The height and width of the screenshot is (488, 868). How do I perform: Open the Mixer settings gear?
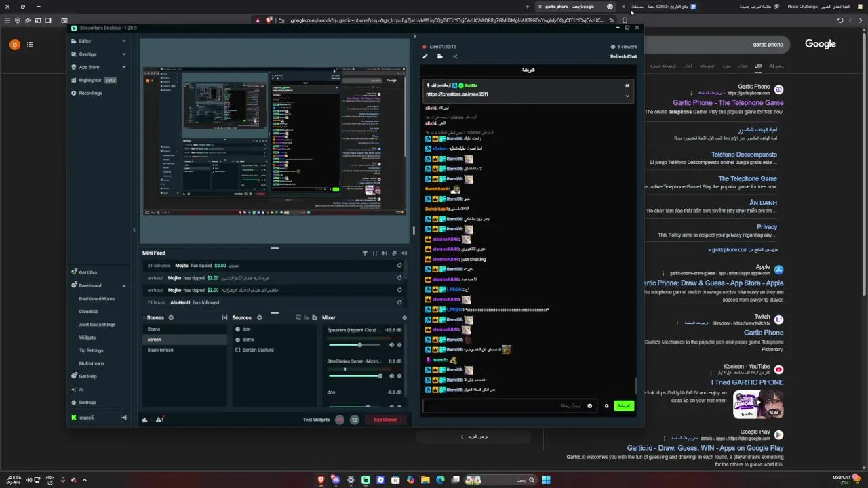[x=405, y=317]
